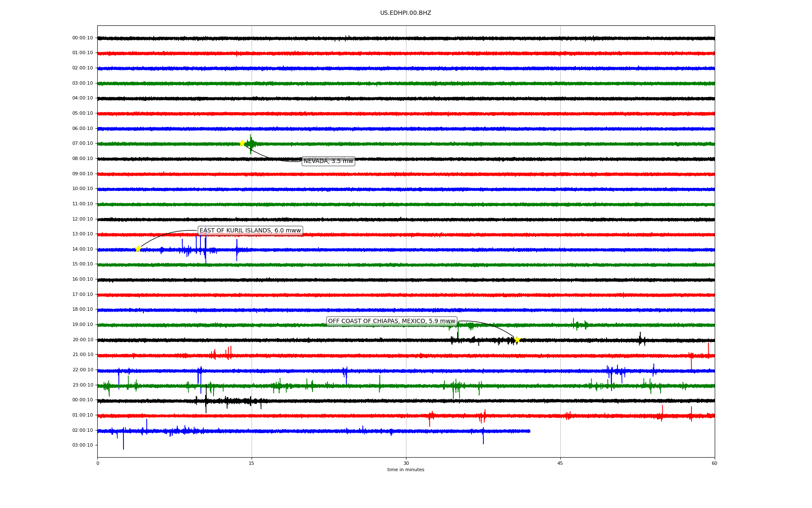Click the 15:00:10 row label

click(x=82, y=264)
